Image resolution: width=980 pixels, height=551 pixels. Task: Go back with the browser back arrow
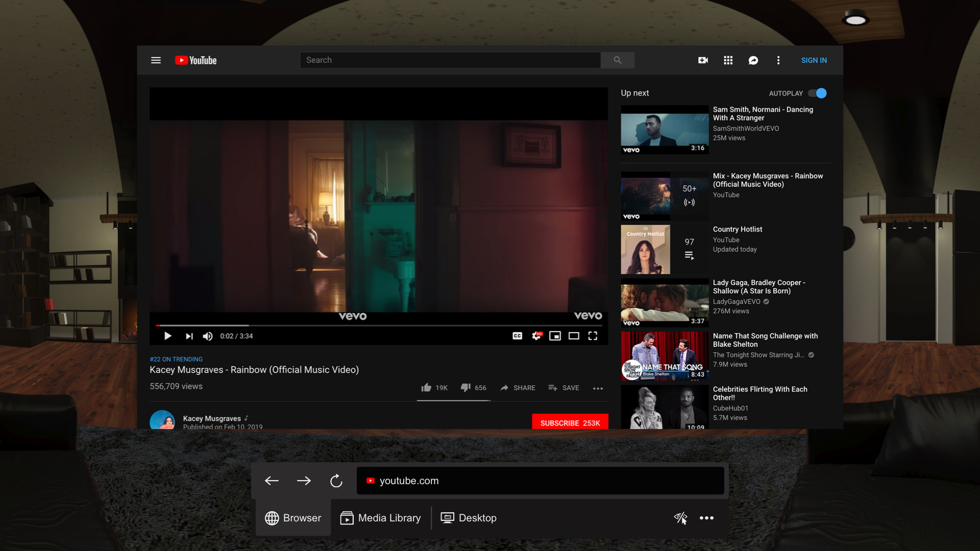click(272, 481)
